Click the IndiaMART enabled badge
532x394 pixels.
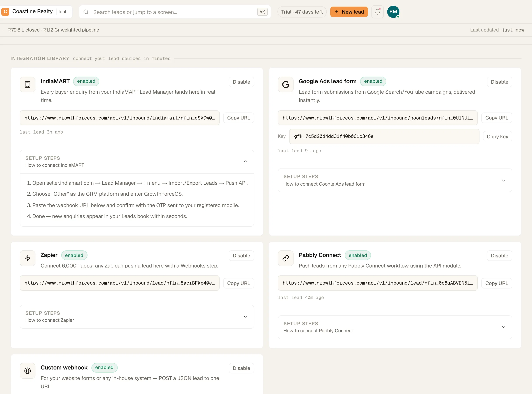(86, 81)
